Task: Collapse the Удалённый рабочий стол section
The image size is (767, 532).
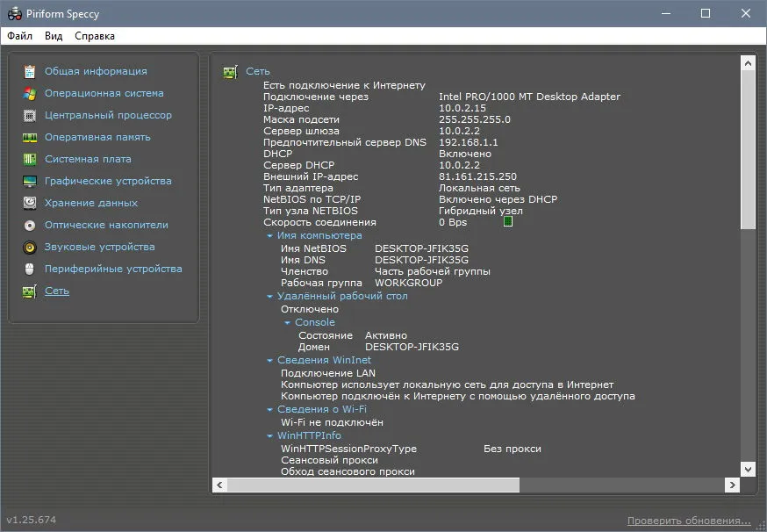Action: coord(269,297)
